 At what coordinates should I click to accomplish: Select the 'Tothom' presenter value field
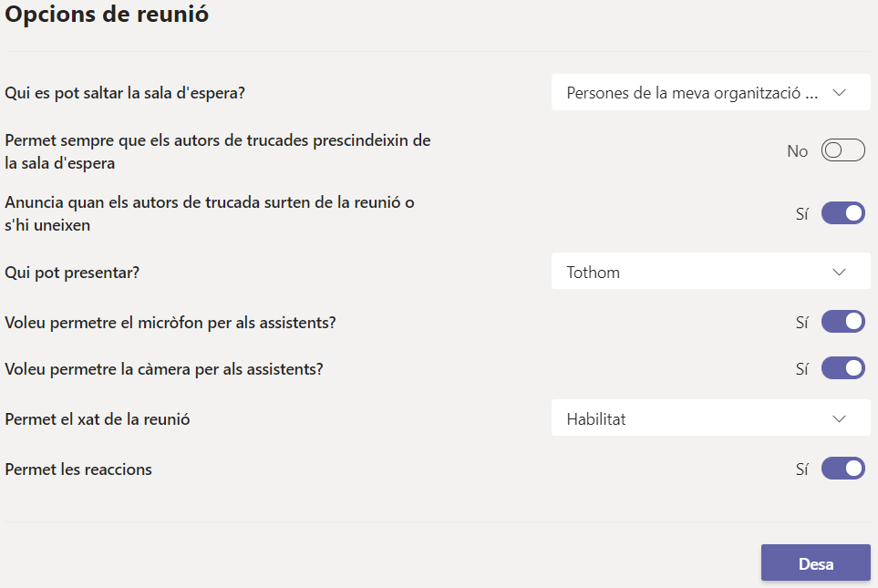(x=693, y=272)
